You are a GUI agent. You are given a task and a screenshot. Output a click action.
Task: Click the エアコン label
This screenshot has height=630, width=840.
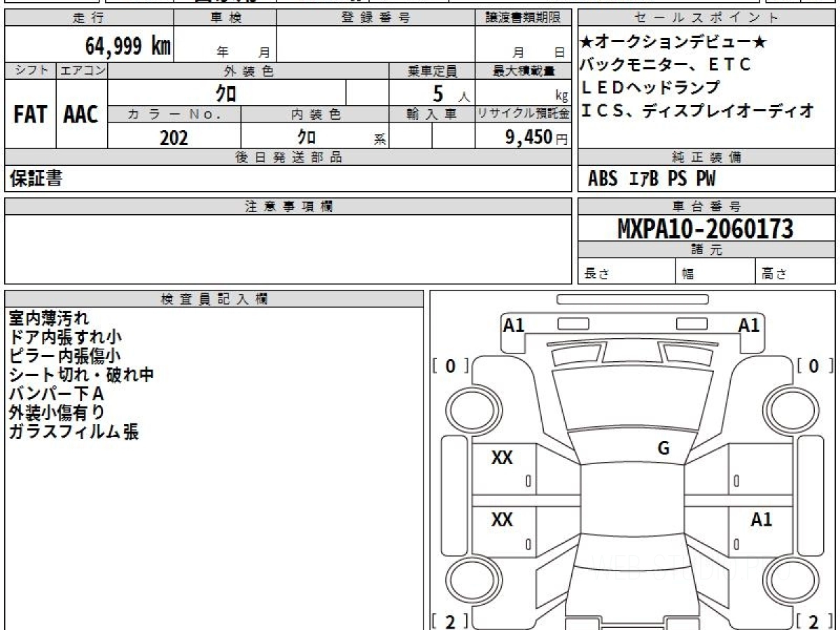click(x=82, y=71)
